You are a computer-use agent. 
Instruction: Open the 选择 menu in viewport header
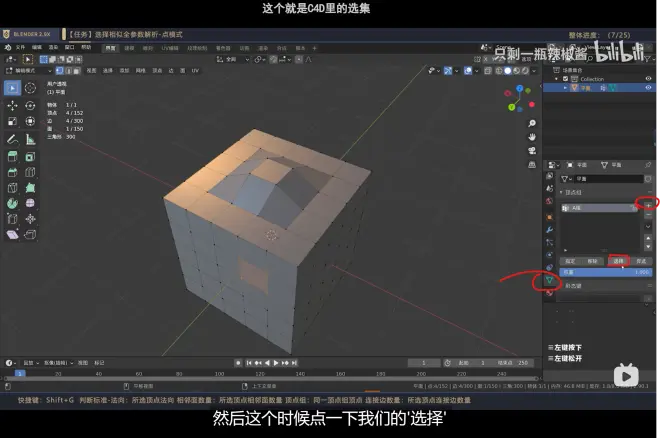[x=108, y=71]
